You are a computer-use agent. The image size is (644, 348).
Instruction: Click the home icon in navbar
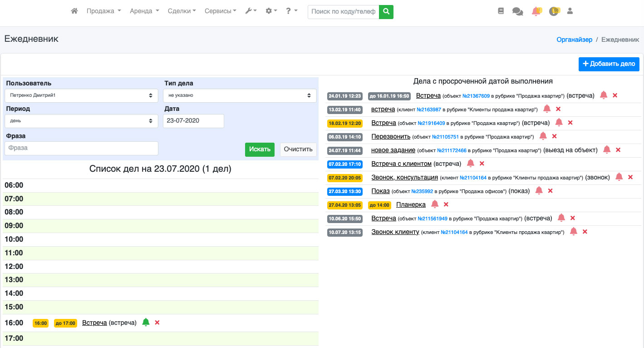point(74,11)
